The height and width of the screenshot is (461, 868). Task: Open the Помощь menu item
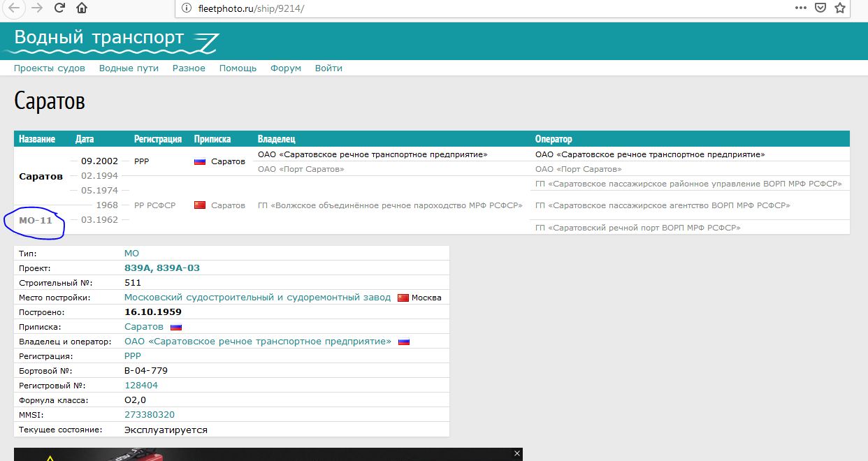238,68
